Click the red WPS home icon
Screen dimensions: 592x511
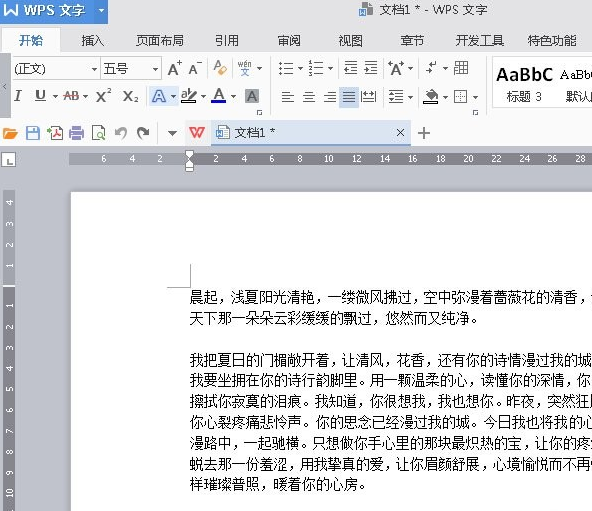tap(197, 133)
